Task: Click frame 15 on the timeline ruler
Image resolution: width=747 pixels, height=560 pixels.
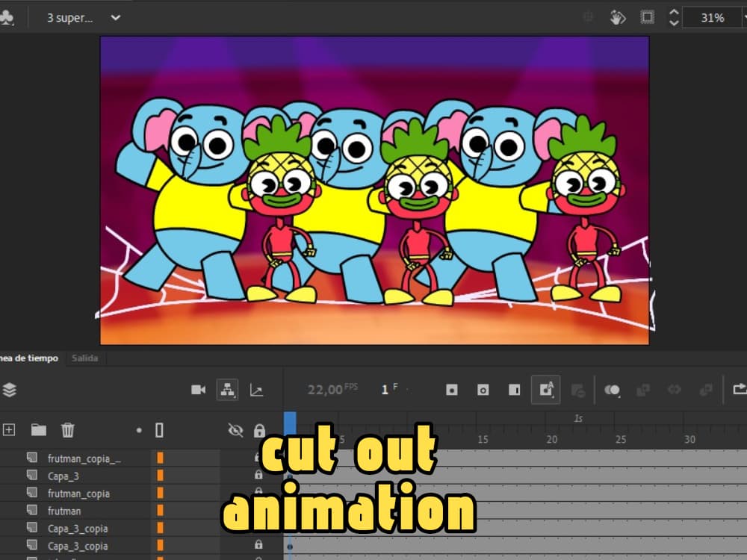Action: [483, 439]
